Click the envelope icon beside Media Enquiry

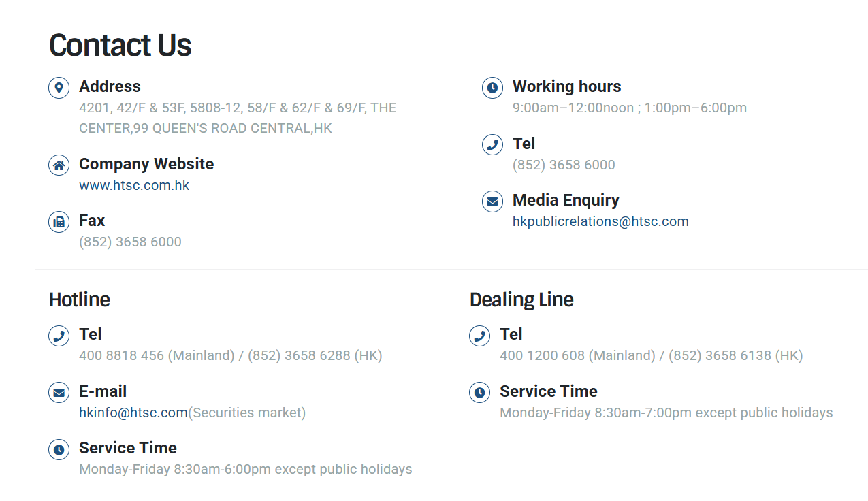[493, 201]
